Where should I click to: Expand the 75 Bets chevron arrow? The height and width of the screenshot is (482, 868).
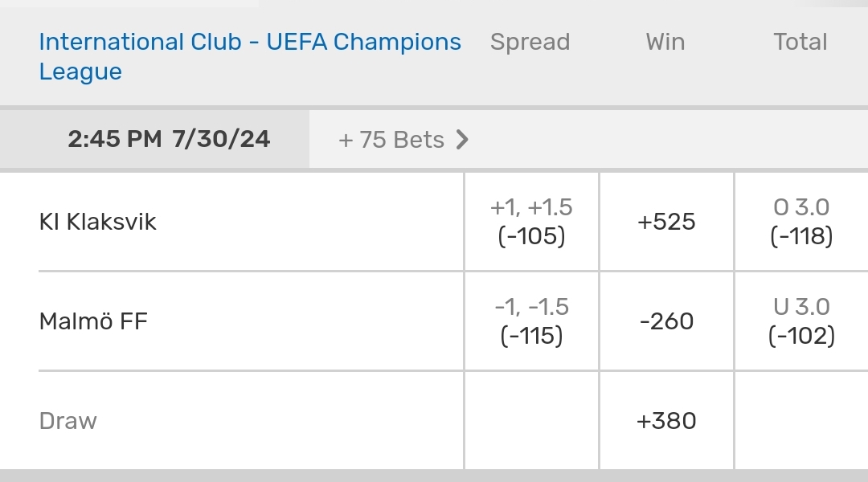coord(462,140)
